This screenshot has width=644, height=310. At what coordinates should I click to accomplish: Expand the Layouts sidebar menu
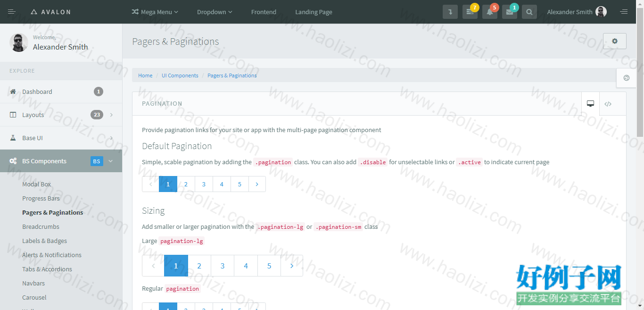pos(61,115)
